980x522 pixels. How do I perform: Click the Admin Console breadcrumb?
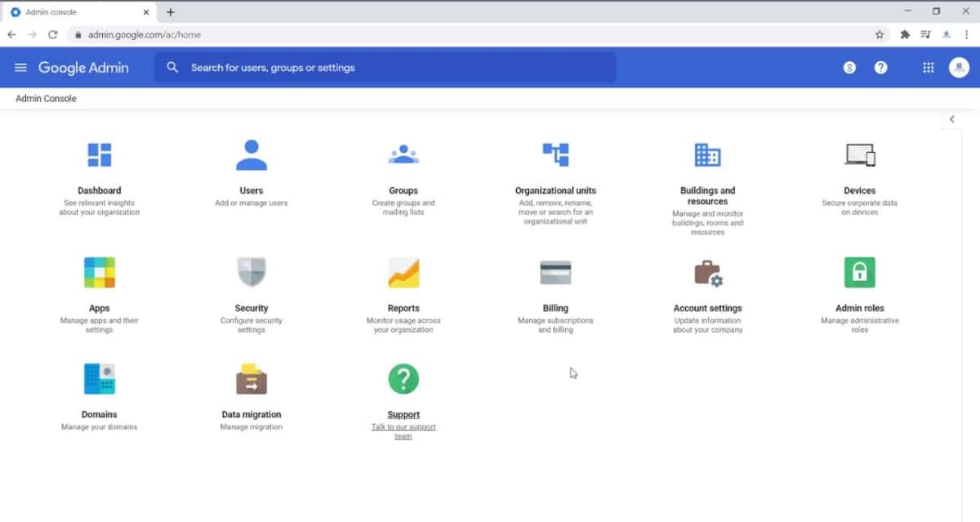46,98
